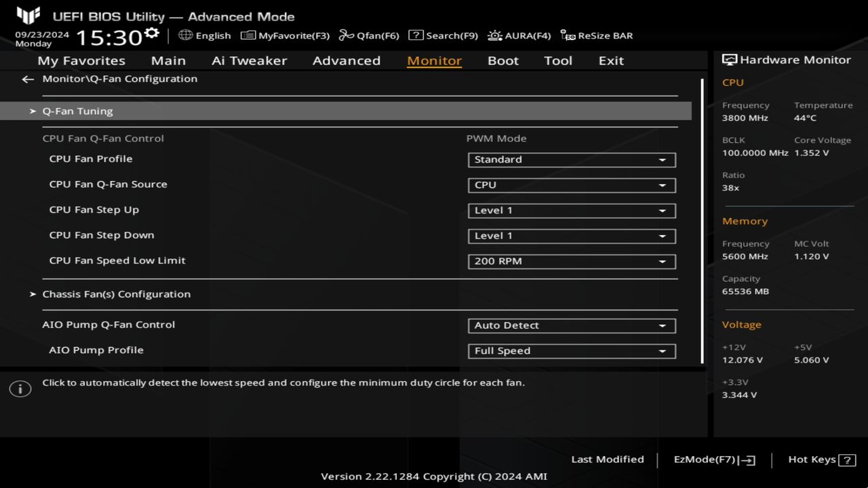Open Qfan(F6) fan control

[x=369, y=35]
